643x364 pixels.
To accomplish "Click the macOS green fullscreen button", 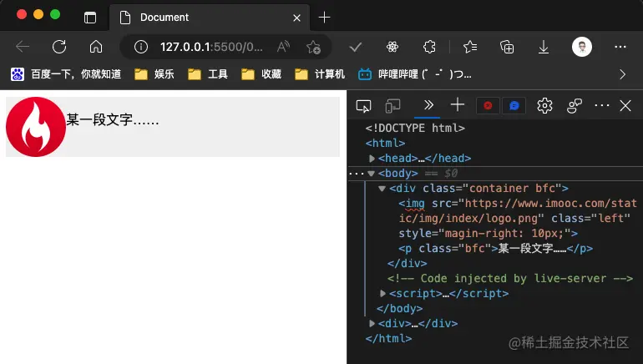I will click(55, 15).
